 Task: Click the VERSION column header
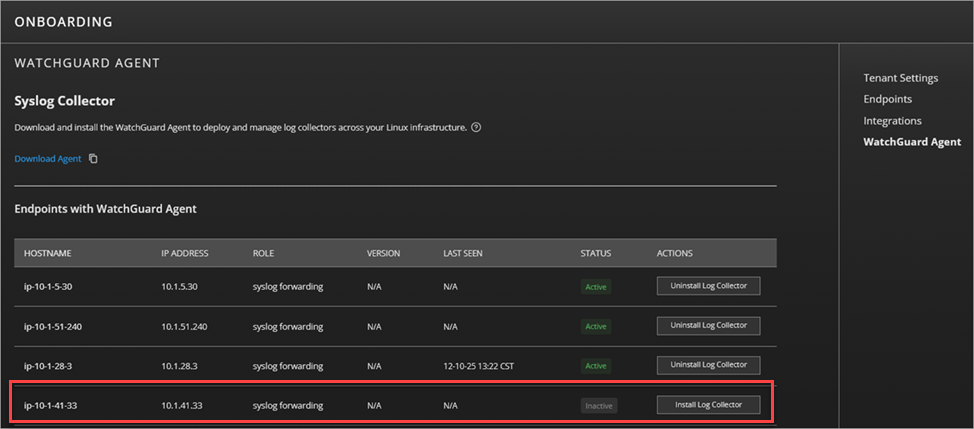tap(383, 253)
